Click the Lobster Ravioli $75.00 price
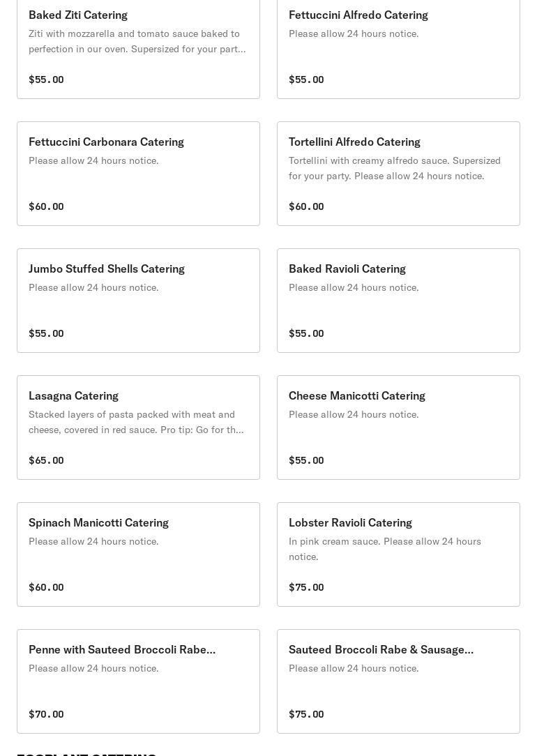Image resolution: width=537 pixels, height=756 pixels. point(306,587)
